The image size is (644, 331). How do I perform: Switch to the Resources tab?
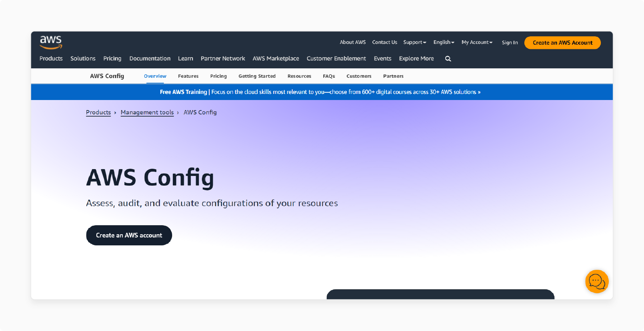[299, 76]
